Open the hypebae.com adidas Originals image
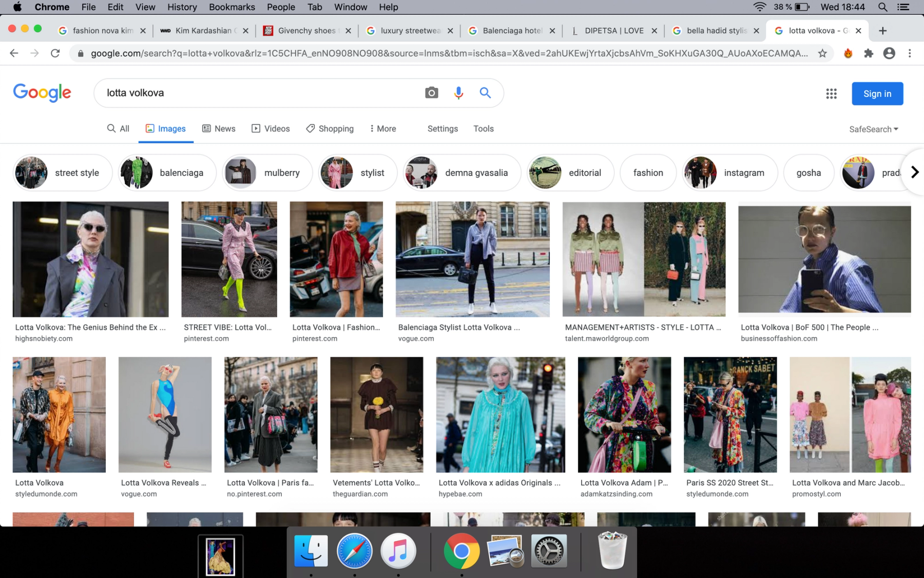The width and height of the screenshot is (924, 578). tap(500, 415)
